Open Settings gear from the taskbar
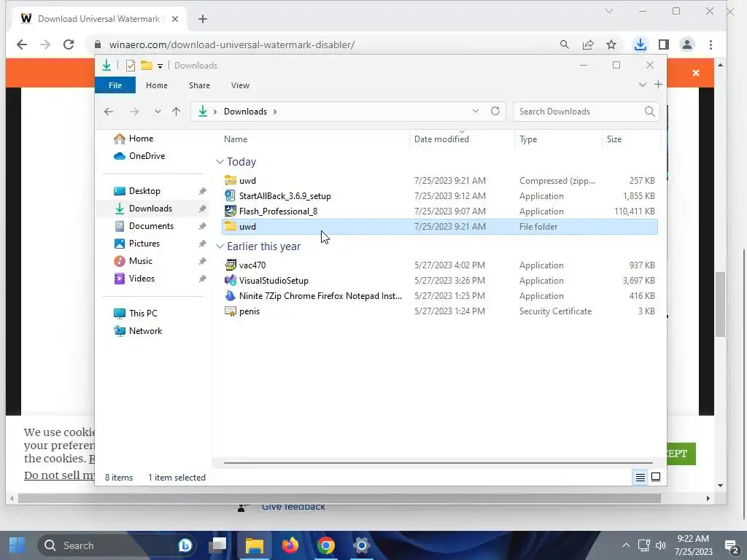This screenshot has height=560, width=747. pyautogui.click(x=362, y=545)
